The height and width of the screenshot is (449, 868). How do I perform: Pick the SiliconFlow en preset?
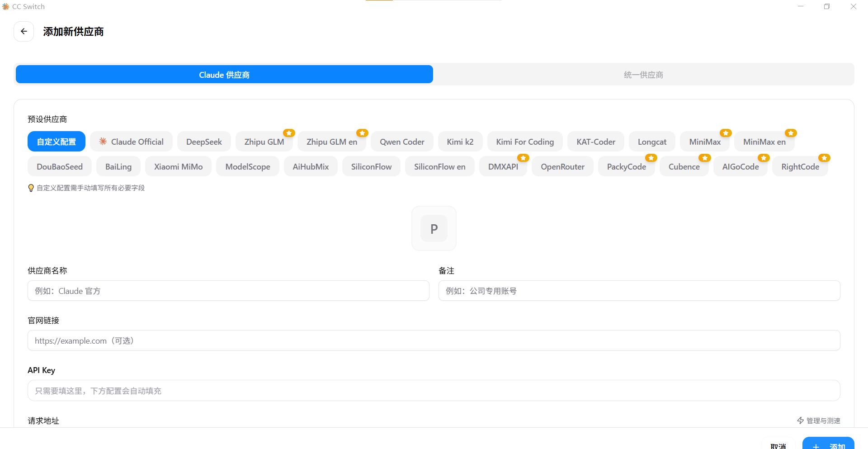tap(439, 166)
